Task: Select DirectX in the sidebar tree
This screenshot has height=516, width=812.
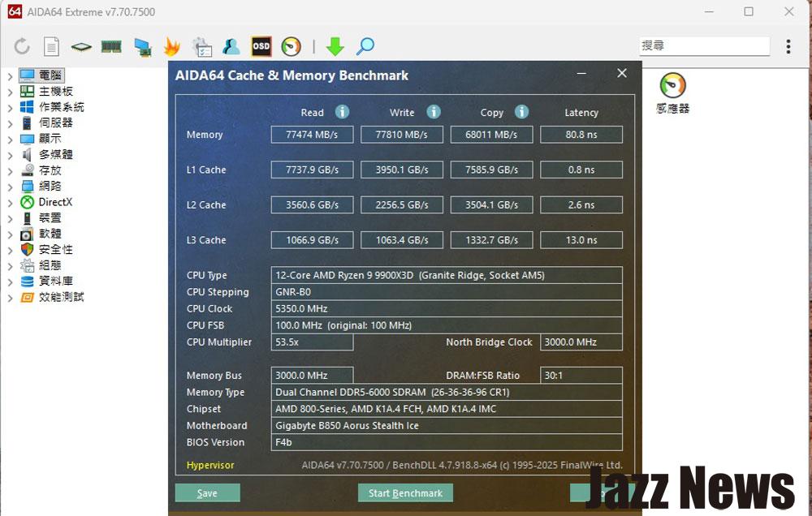Action: tap(55, 202)
